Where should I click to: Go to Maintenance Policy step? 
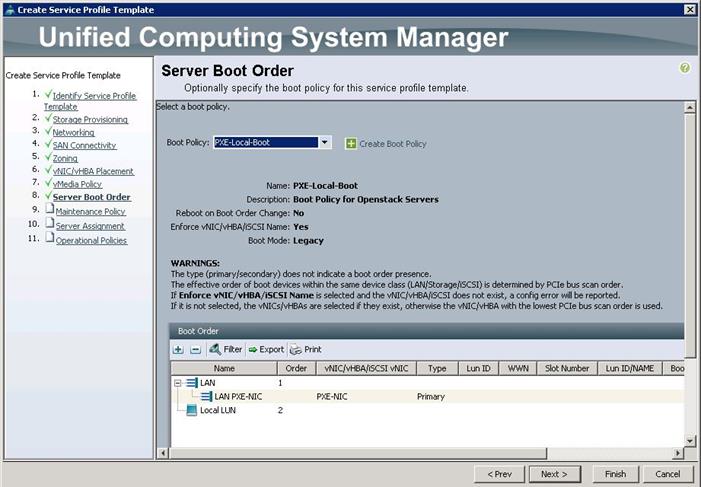[90, 212]
